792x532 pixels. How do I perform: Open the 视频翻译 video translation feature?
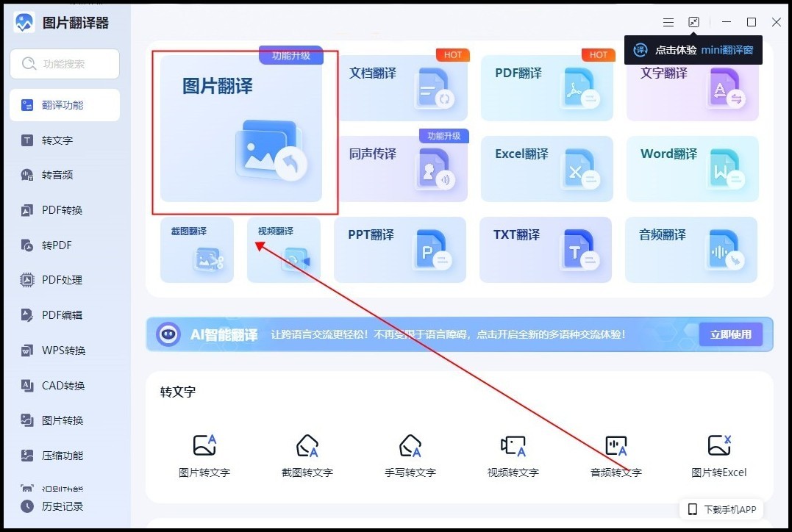click(x=283, y=250)
